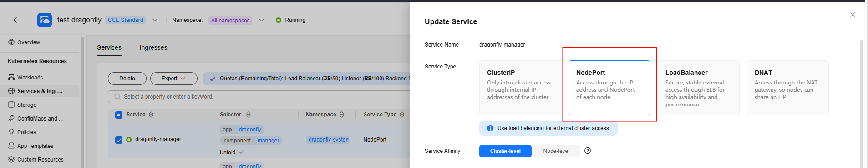Open the cluster name dropdown chevron
The height and width of the screenshot is (168, 868).
pyautogui.click(x=155, y=20)
